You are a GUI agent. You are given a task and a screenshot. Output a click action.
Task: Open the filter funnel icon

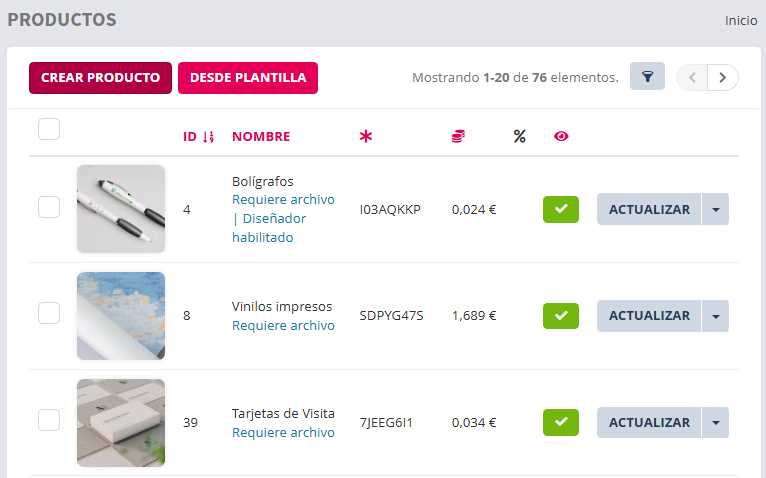[x=647, y=77]
